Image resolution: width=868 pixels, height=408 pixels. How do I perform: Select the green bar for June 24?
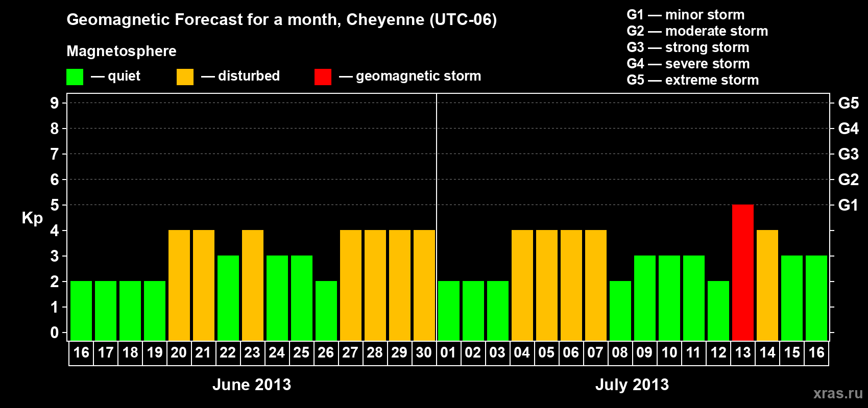(x=277, y=298)
